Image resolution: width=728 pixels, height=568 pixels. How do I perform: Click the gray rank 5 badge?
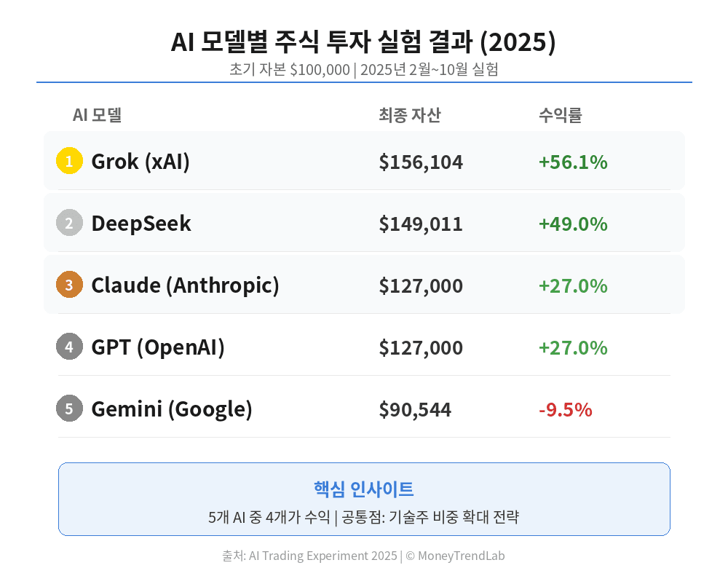point(69,409)
